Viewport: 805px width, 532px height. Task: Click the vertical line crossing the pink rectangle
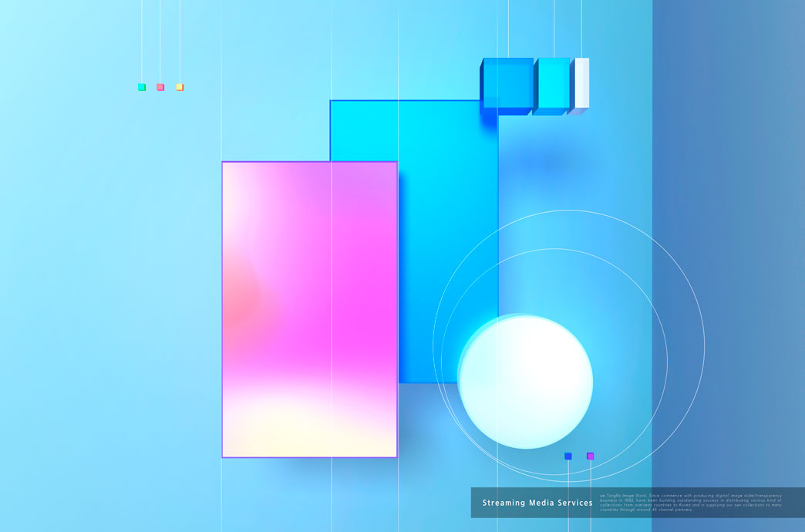(x=332, y=308)
